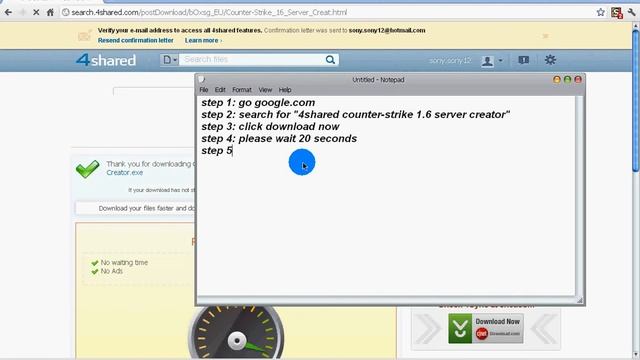Screen dimensions: 640x360
Task: Click the 'No Ads' text
Action: coord(111,271)
